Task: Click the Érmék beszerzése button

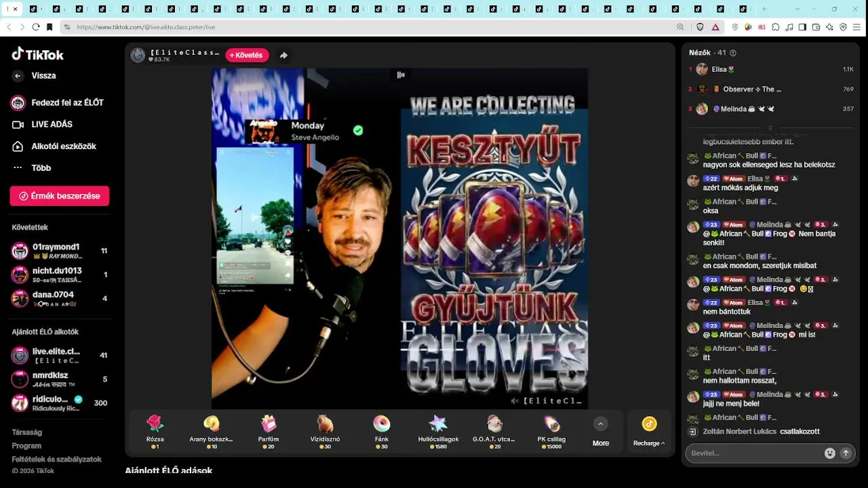Action: pos(60,196)
